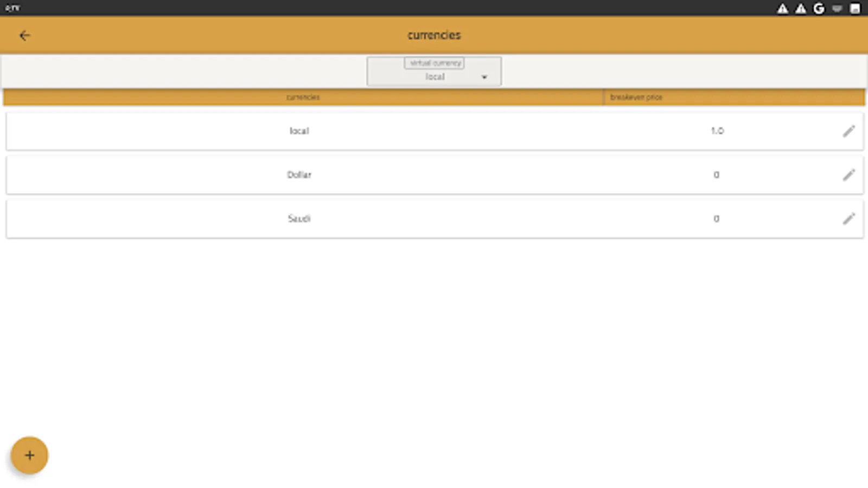Viewport: 868px width, 488px height.
Task: Click the 'breakeven price' column header
Action: pyautogui.click(x=636, y=97)
